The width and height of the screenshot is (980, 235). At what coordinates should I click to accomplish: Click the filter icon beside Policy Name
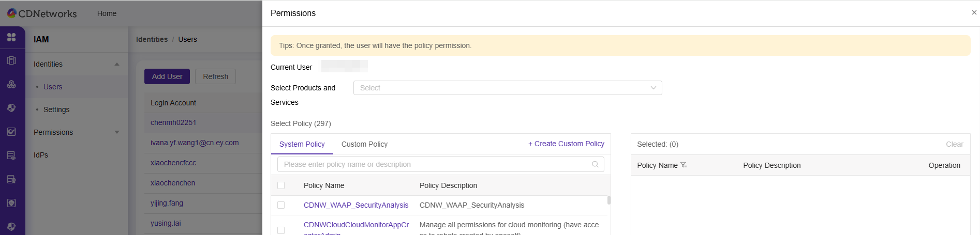684,165
